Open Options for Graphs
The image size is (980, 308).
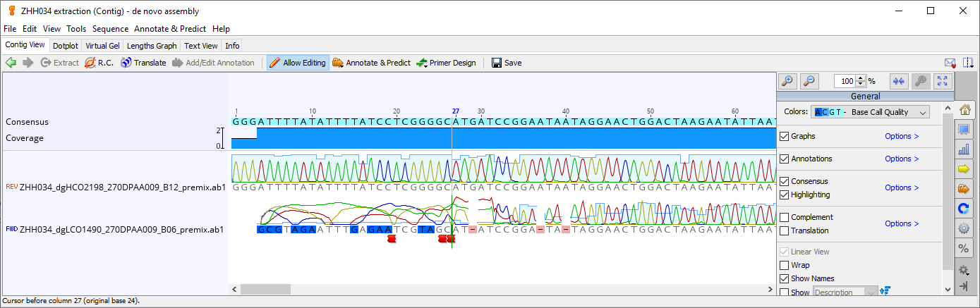(902, 136)
